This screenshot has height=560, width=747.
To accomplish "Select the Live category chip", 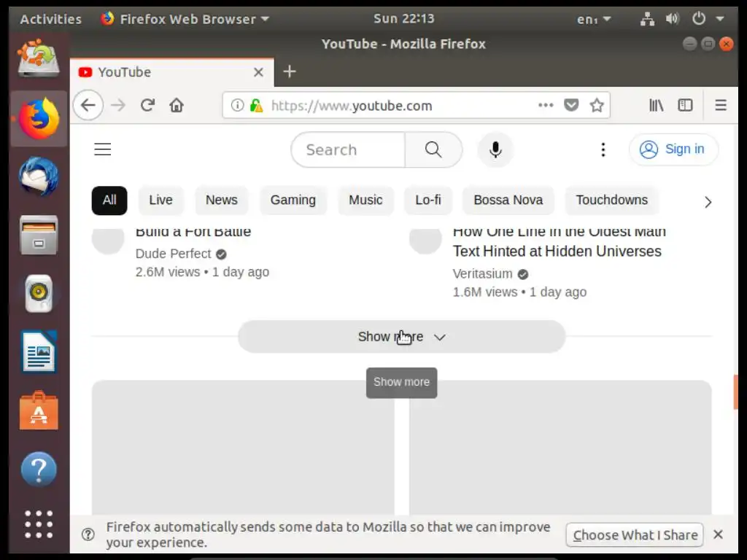I will click(x=160, y=201).
